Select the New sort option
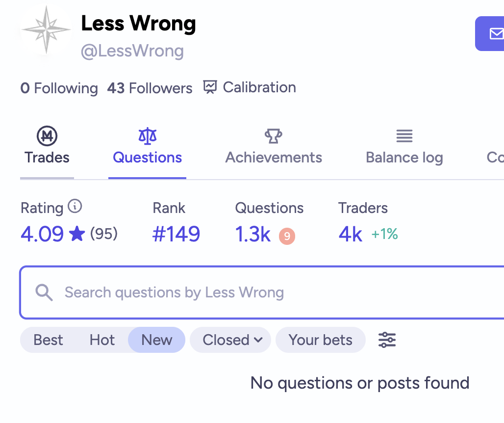This screenshot has height=423, width=504. click(156, 340)
